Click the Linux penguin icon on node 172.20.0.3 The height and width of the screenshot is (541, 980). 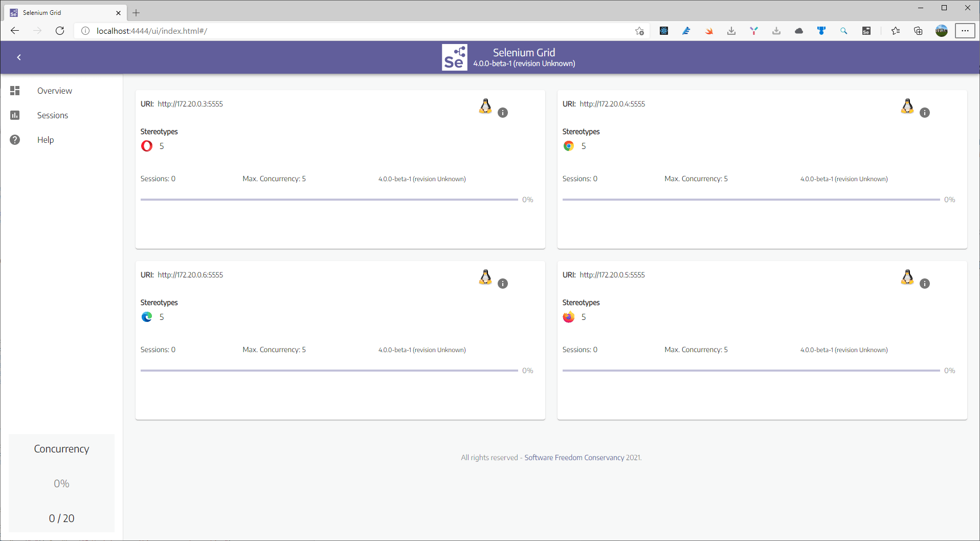pos(485,106)
